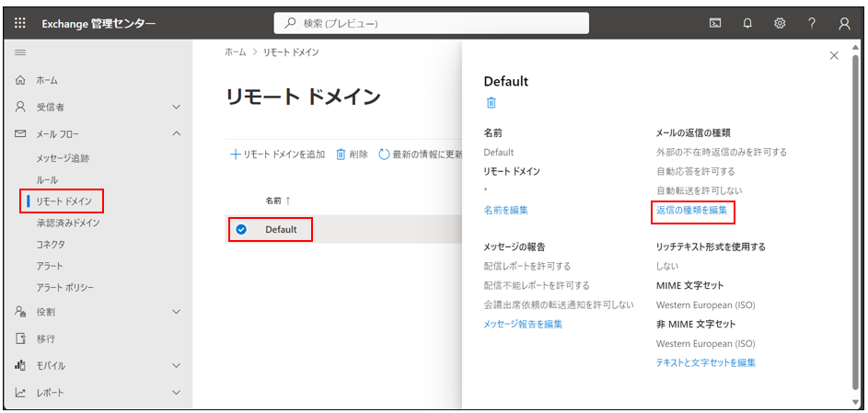Click 配信レポートを許可する text
The height and width of the screenshot is (413, 868).
(x=527, y=267)
